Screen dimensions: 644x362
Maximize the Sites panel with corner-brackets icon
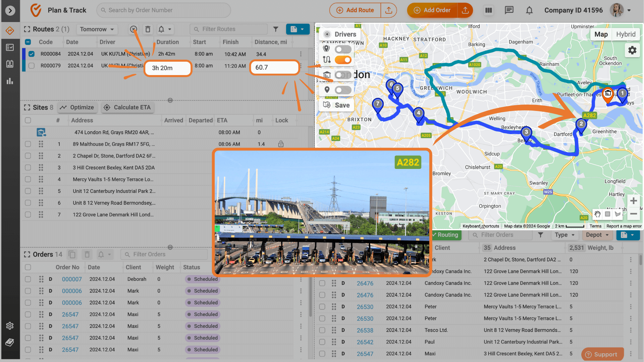[27, 108]
